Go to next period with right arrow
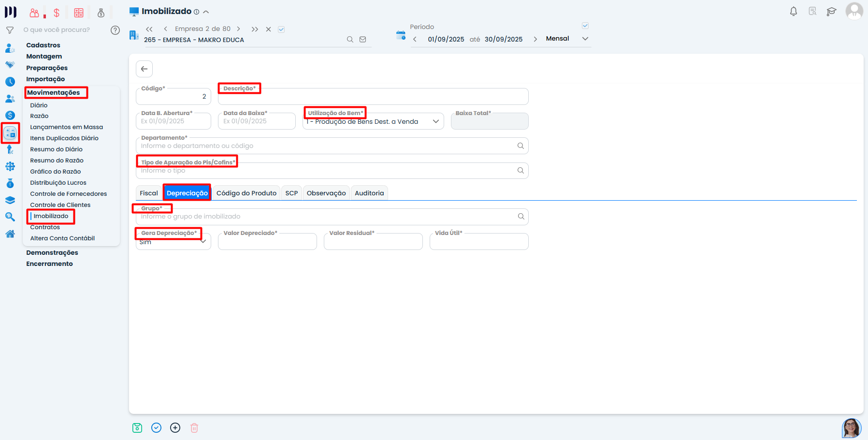 tap(535, 39)
